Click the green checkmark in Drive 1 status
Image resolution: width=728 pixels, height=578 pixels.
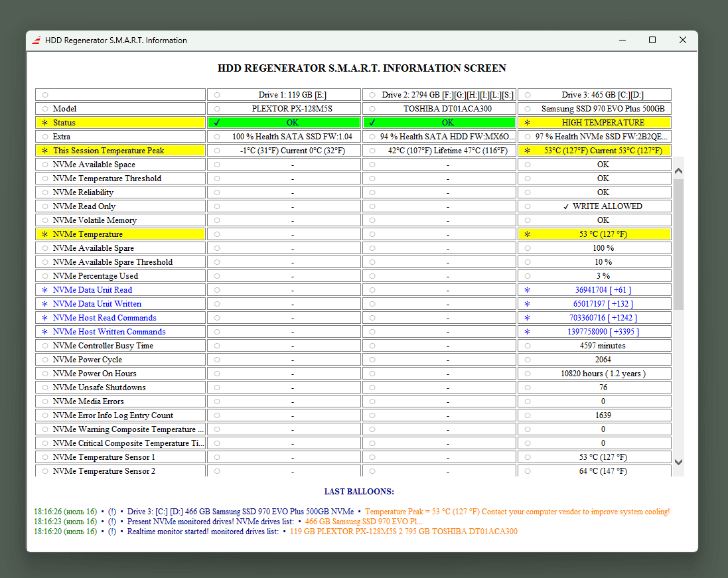pos(217,123)
